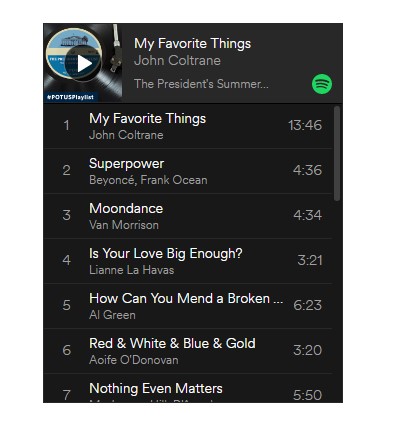Click the #POTUSPlaylist label on cover art
The width and height of the screenshot is (400, 429).
pyautogui.click(x=71, y=97)
